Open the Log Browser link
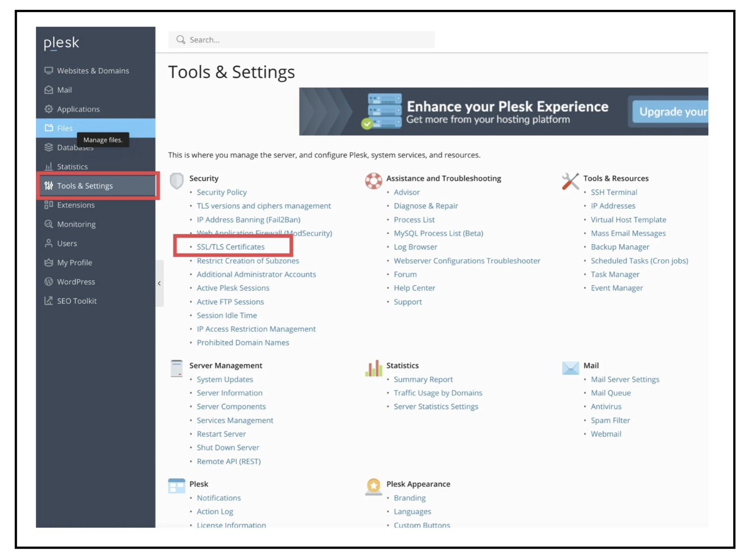 pos(415,247)
